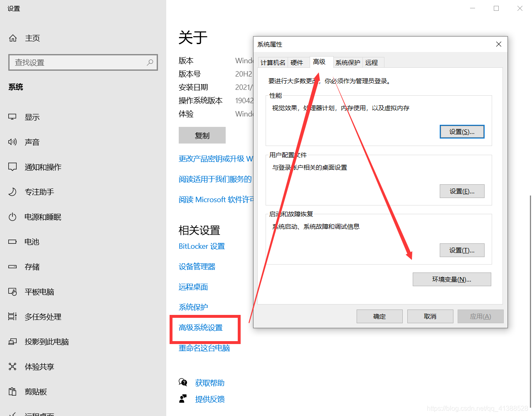532x416 pixels.
Task: Switch to the 计算机名 tab
Action: pyautogui.click(x=273, y=62)
